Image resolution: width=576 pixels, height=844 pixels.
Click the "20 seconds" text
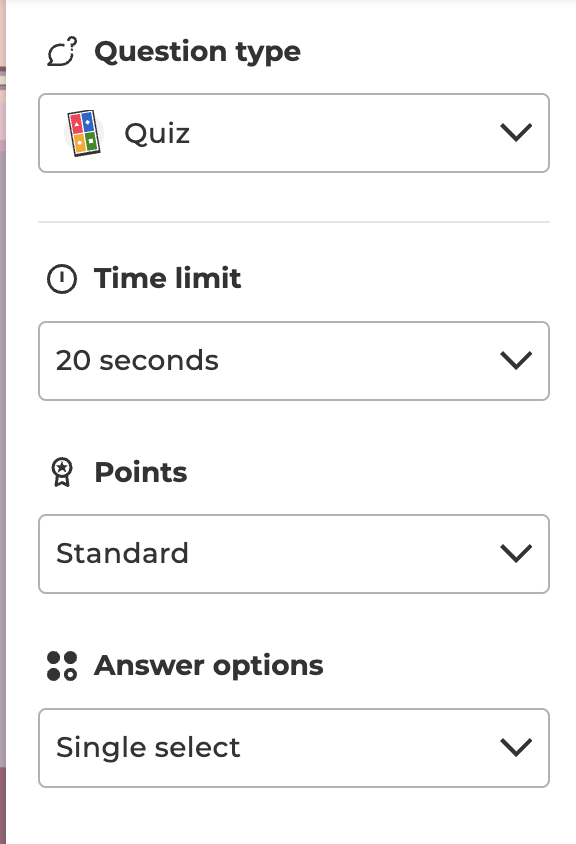[x=137, y=361]
